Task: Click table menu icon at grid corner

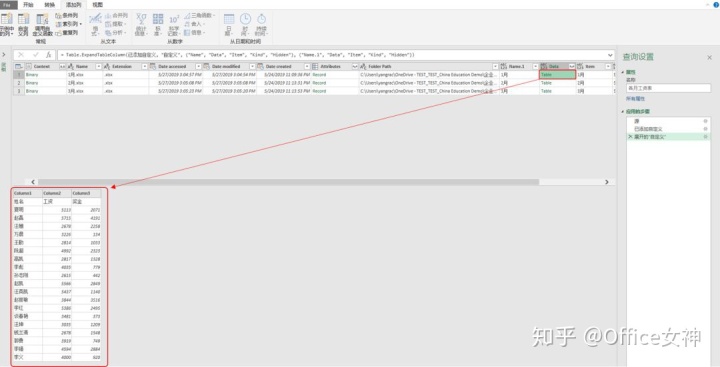Action: tap(18, 67)
